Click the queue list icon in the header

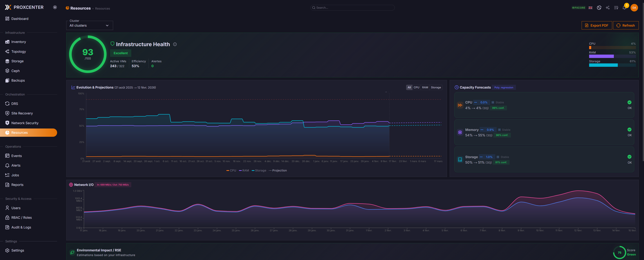click(x=616, y=8)
